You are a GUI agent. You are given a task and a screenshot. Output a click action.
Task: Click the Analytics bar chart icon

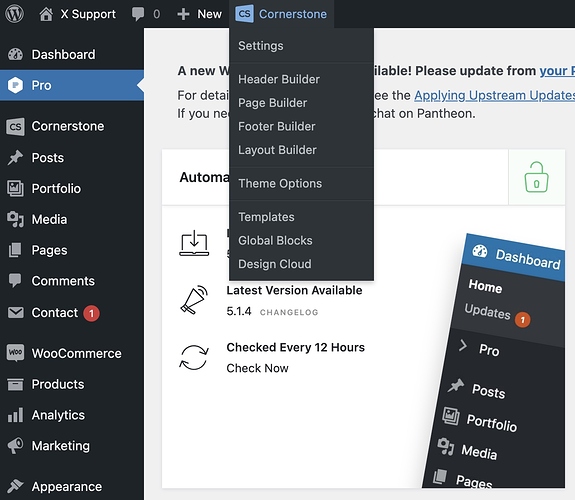click(15, 415)
